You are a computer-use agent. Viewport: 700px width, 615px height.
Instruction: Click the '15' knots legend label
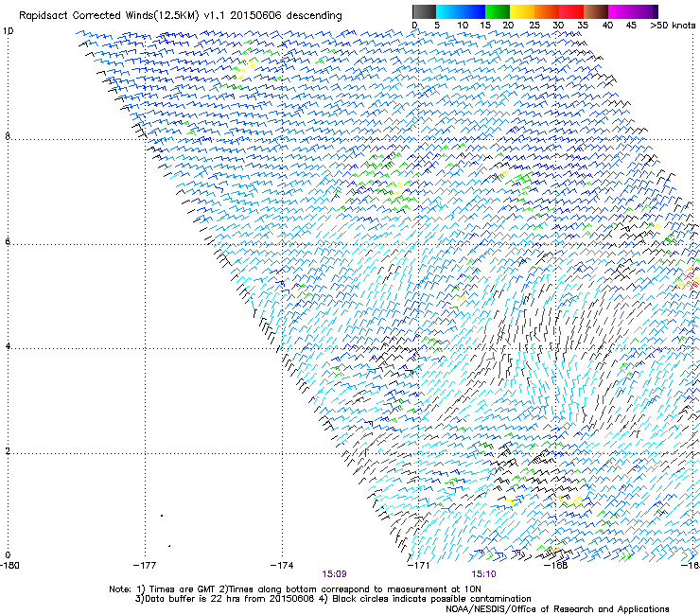[485, 26]
